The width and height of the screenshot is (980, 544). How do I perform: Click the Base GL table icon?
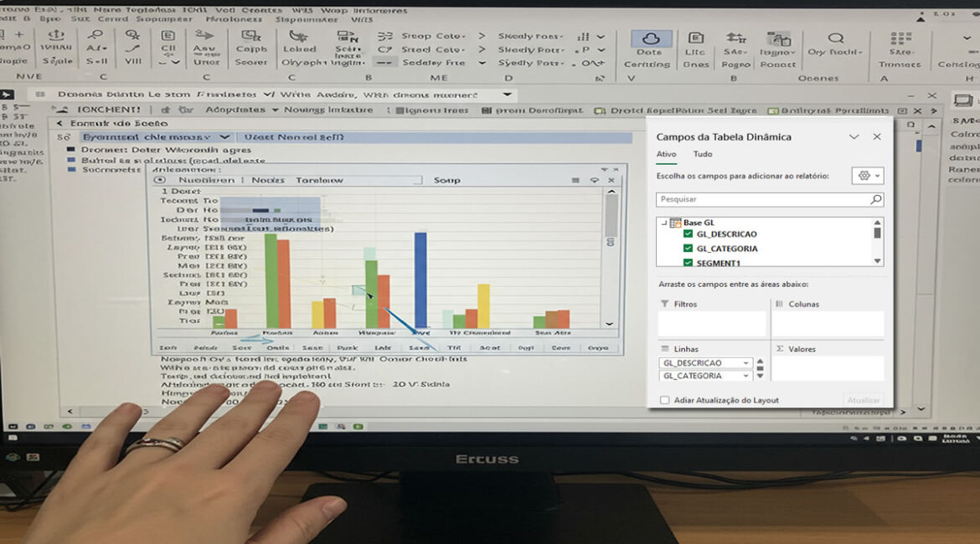click(675, 223)
